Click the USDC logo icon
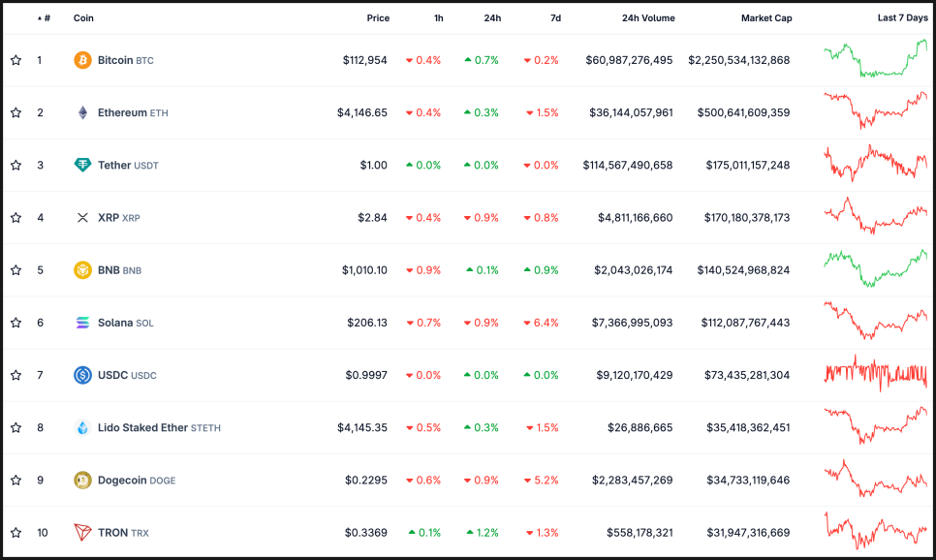The height and width of the screenshot is (560, 936). pos(82,375)
